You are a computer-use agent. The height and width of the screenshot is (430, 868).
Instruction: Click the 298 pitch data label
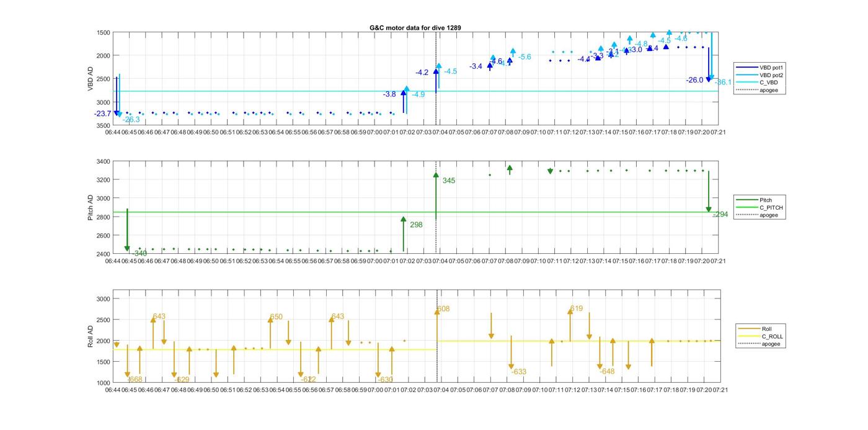click(416, 225)
